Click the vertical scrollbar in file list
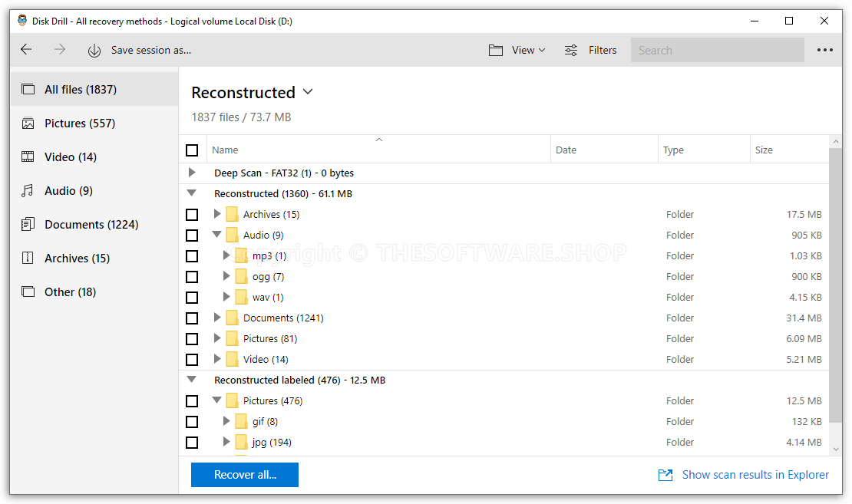 click(x=836, y=292)
